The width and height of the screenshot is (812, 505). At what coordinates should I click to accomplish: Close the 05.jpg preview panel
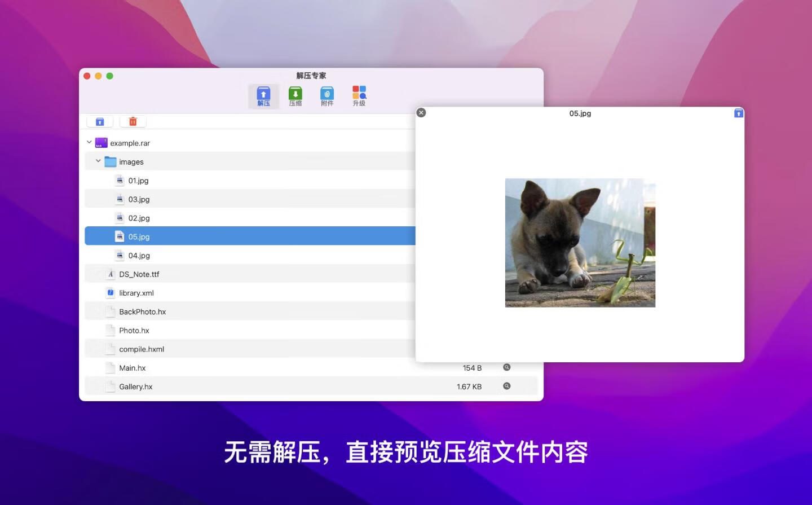point(421,113)
